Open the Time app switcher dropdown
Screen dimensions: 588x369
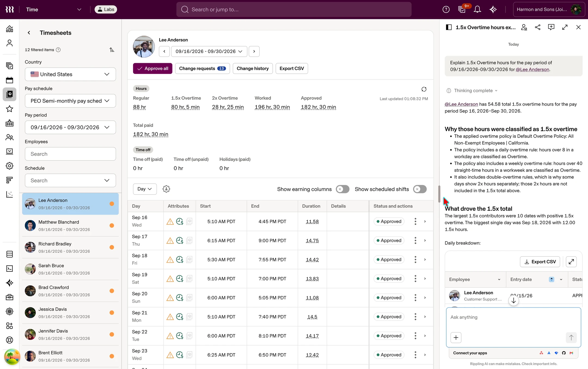(54, 10)
